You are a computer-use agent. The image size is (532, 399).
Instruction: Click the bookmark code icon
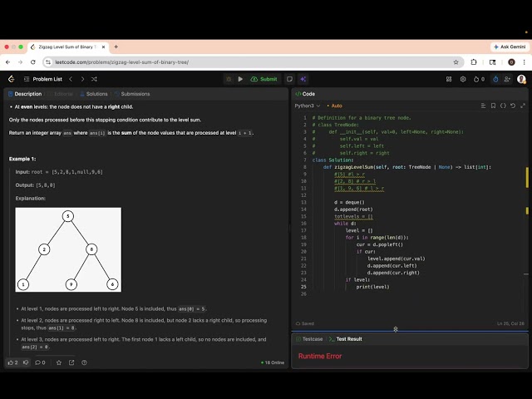(x=493, y=106)
